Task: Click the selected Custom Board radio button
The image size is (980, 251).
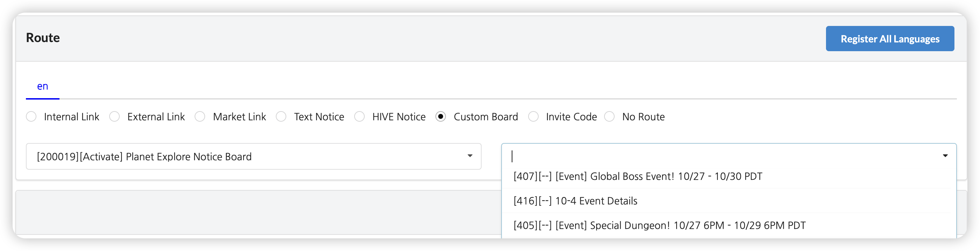Action: (441, 116)
